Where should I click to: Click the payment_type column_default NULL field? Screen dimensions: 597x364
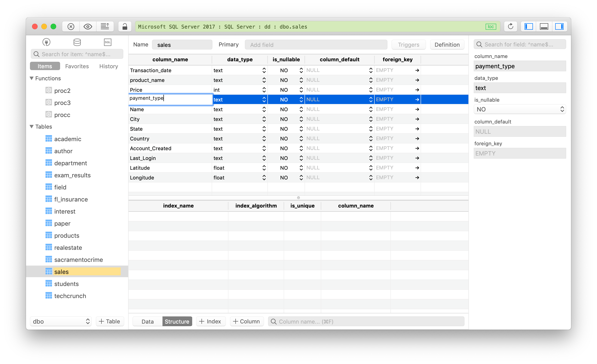tap(338, 99)
